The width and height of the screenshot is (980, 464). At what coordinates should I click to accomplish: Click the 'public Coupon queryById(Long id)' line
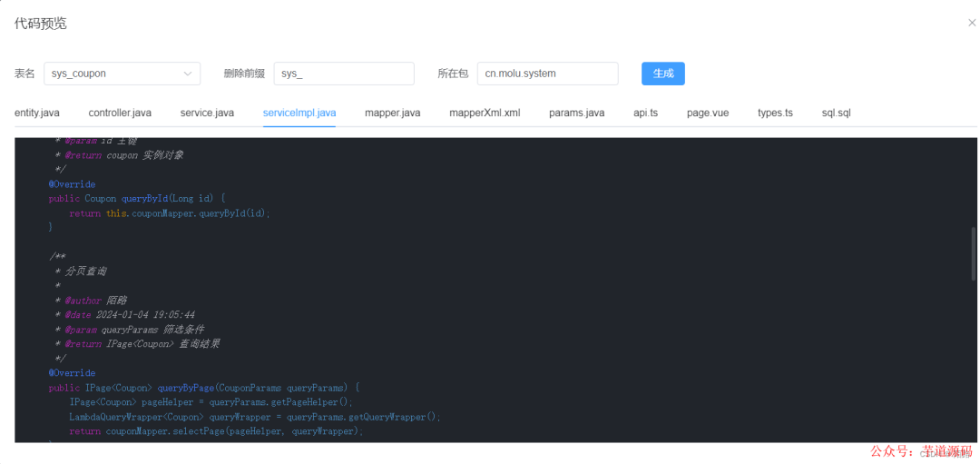(137, 199)
